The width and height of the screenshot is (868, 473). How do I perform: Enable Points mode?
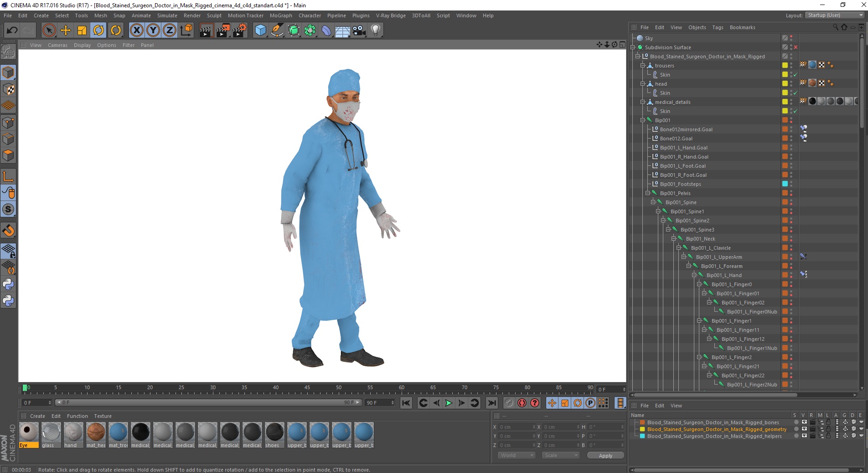click(8, 123)
